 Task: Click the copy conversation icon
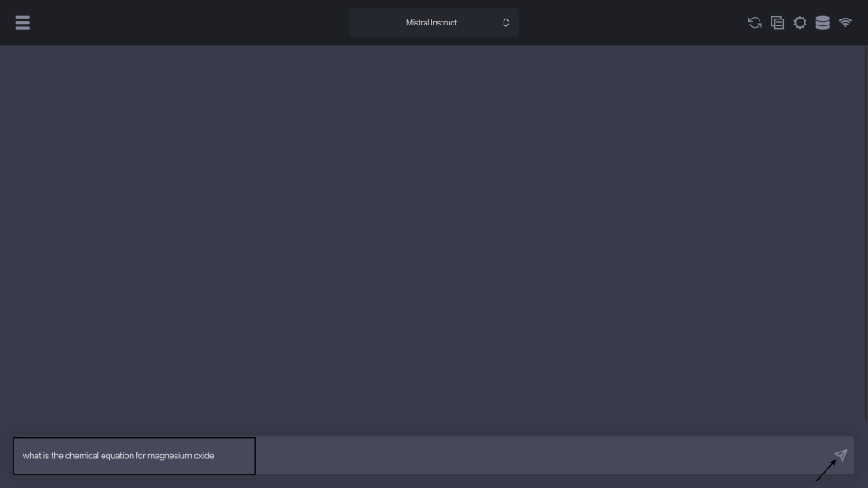coord(777,23)
